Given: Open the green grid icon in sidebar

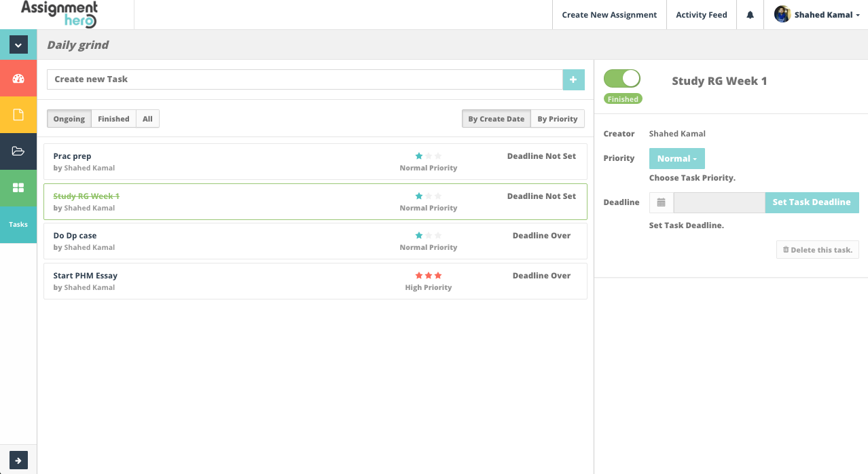Looking at the screenshot, I should [18, 188].
